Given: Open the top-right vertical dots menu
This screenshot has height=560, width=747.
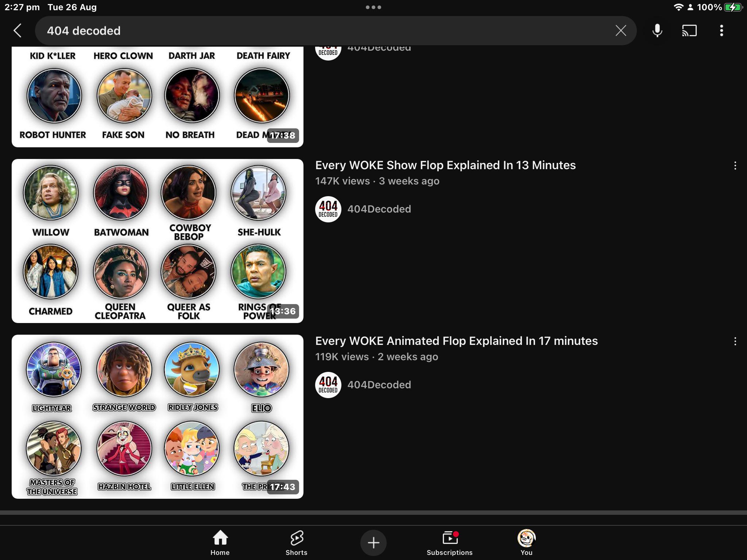Looking at the screenshot, I should coord(721,31).
